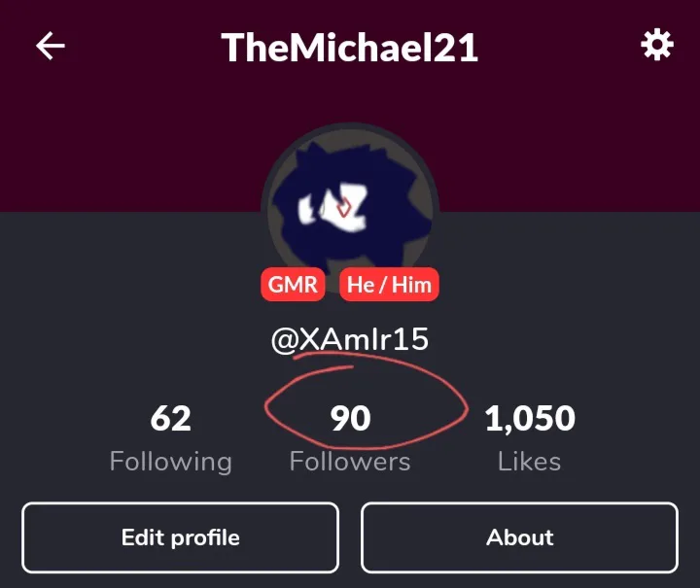Click the About button

519,537
